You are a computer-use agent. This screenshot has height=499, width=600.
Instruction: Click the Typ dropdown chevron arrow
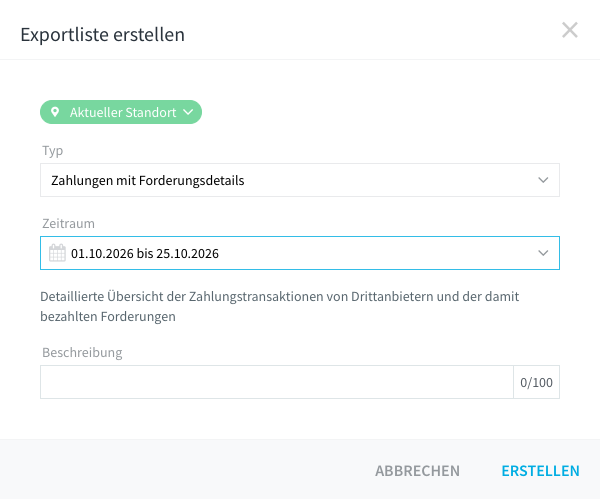[x=543, y=180]
